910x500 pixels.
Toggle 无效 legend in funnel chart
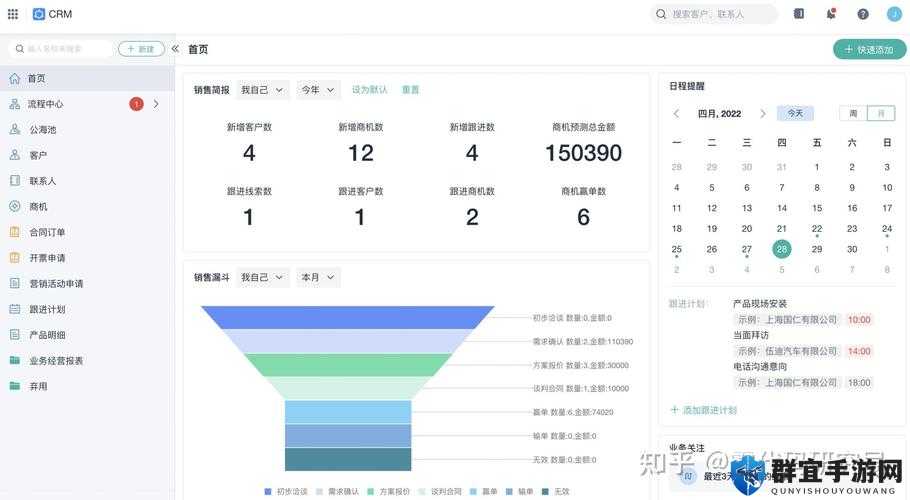pos(555,491)
